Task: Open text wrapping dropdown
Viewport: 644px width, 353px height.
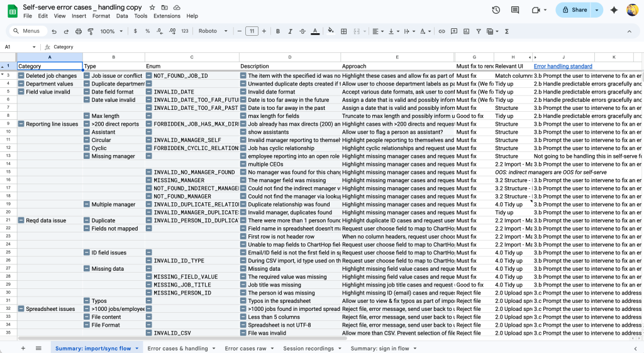Action: (x=409, y=31)
